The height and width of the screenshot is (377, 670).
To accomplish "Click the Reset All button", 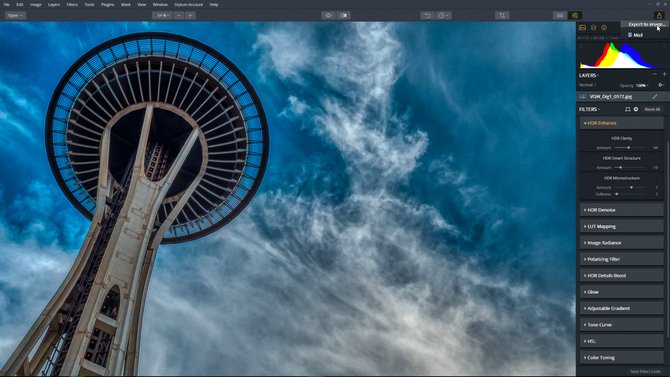I will click(x=652, y=109).
